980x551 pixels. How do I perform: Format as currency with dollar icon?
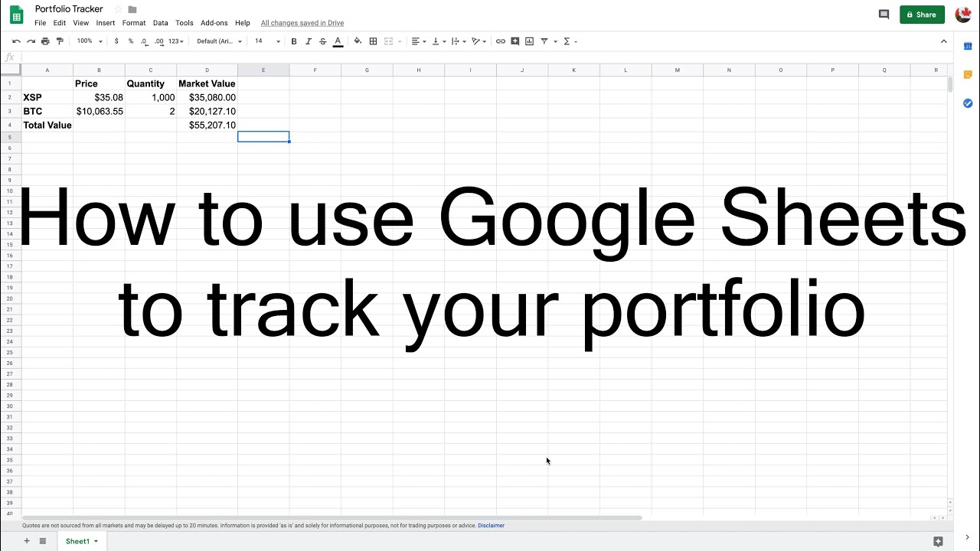coord(116,41)
